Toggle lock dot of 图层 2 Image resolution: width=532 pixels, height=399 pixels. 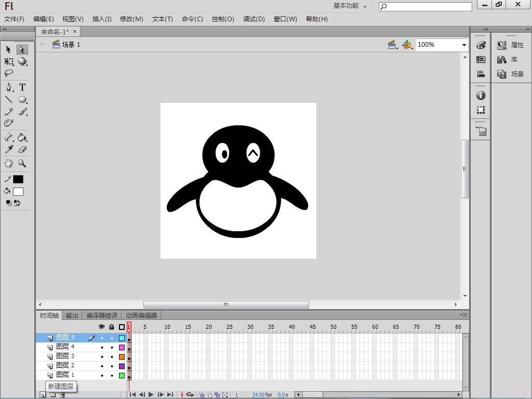click(112, 366)
